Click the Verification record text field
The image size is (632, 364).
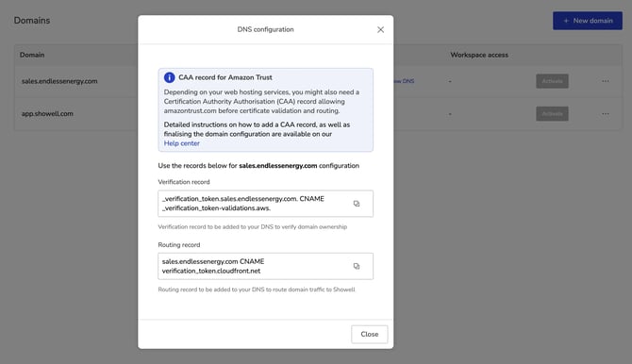point(265,204)
